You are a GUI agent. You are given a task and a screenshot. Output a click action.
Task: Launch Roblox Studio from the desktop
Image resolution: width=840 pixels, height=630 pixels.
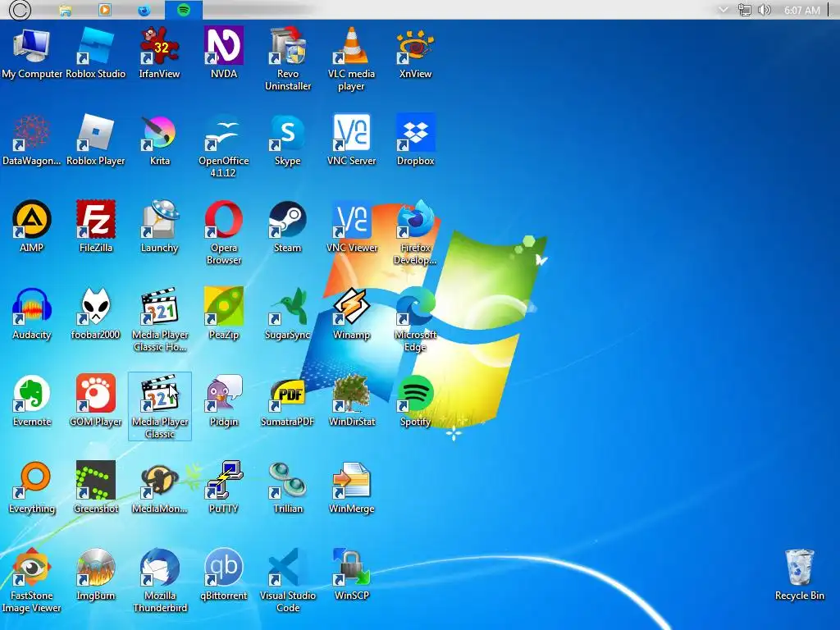(x=95, y=53)
